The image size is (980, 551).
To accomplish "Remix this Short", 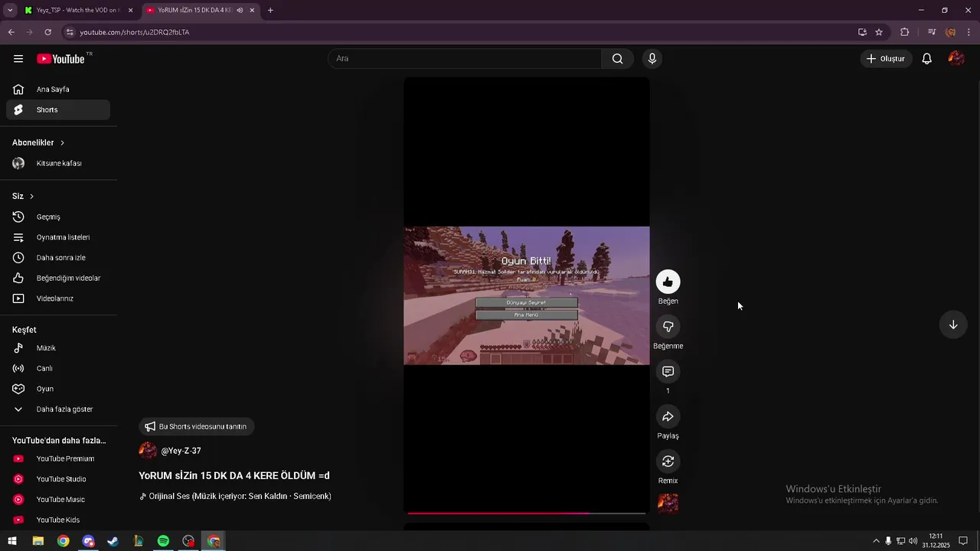I will 668,461.
